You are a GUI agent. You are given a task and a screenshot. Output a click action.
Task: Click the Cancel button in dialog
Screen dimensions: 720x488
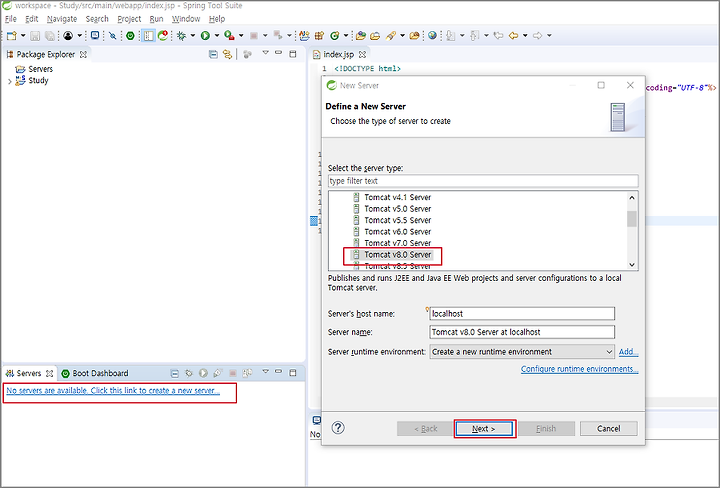pos(608,429)
